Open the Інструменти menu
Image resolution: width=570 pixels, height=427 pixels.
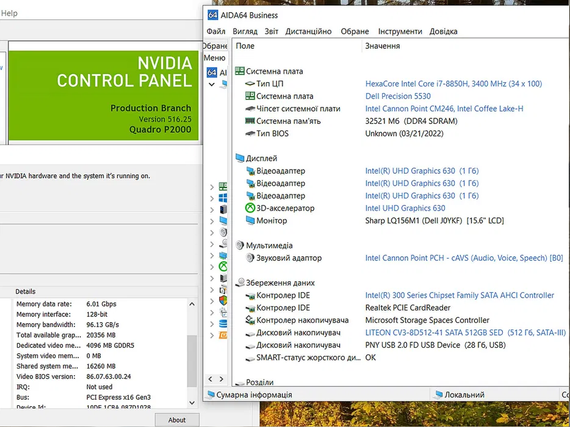point(400,31)
